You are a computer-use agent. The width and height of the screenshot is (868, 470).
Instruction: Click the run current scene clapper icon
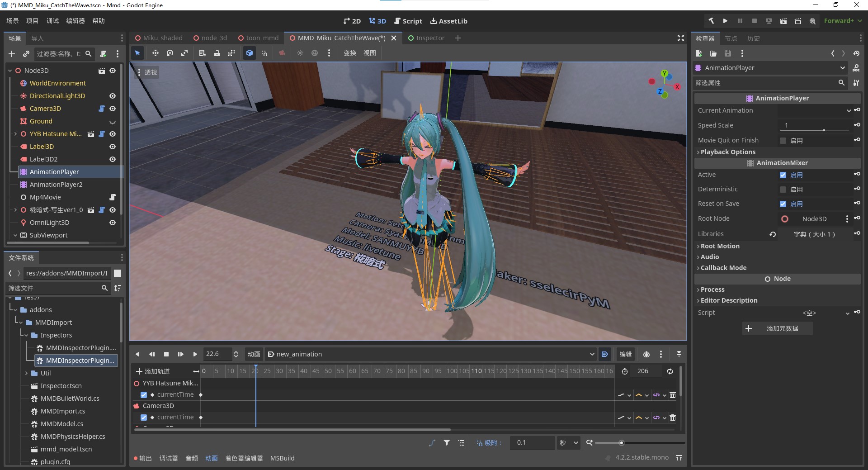click(x=783, y=21)
